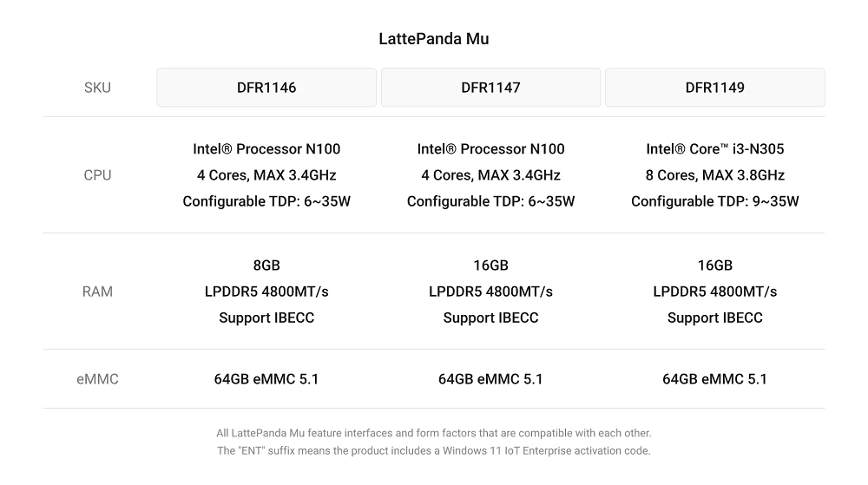Viewport: 868px width, 485px height.
Task: Click Intel Processor N100 under DFR1146
Action: click(x=266, y=149)
